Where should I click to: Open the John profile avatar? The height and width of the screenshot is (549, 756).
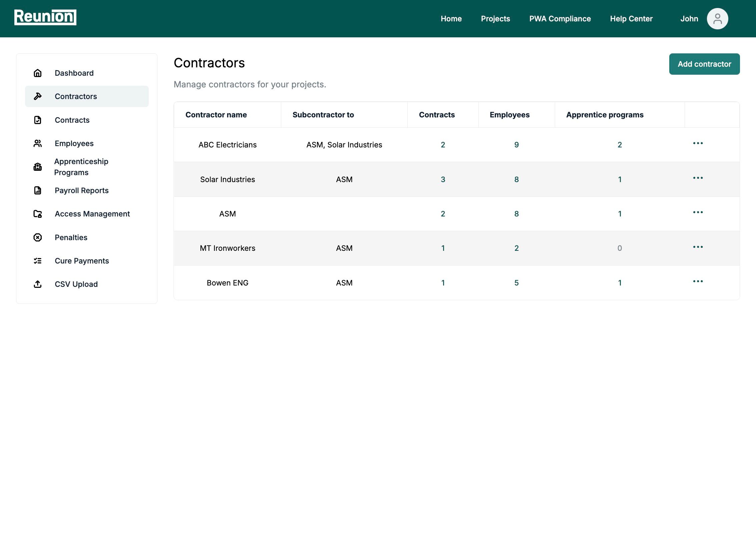coord(717,18)
